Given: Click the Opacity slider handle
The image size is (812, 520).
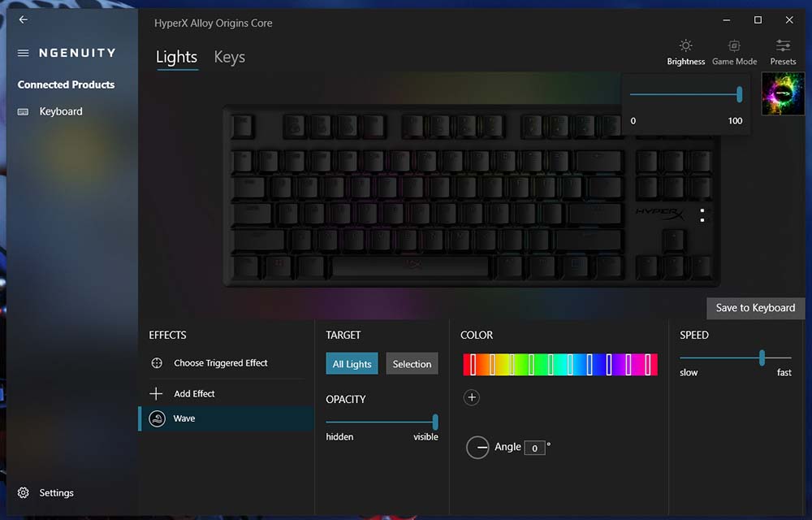Looking at the screenshot, I should (x=435, y=422).
